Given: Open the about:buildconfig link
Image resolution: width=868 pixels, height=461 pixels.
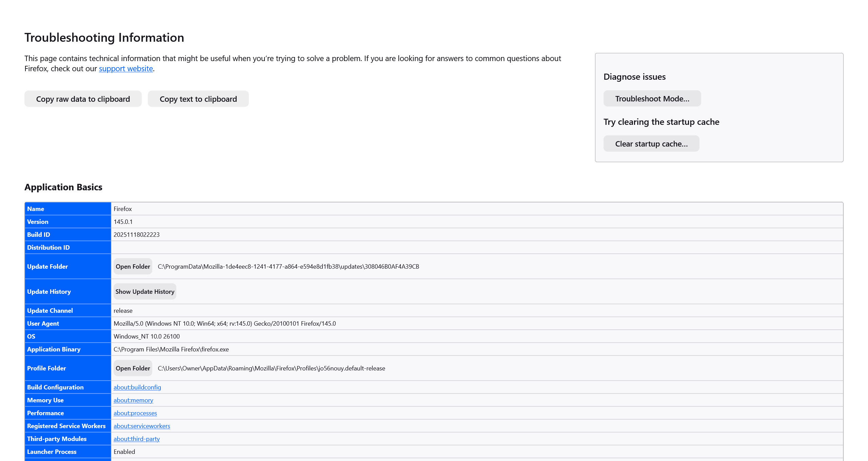Looking at the screenshot, I should (137, 387).
